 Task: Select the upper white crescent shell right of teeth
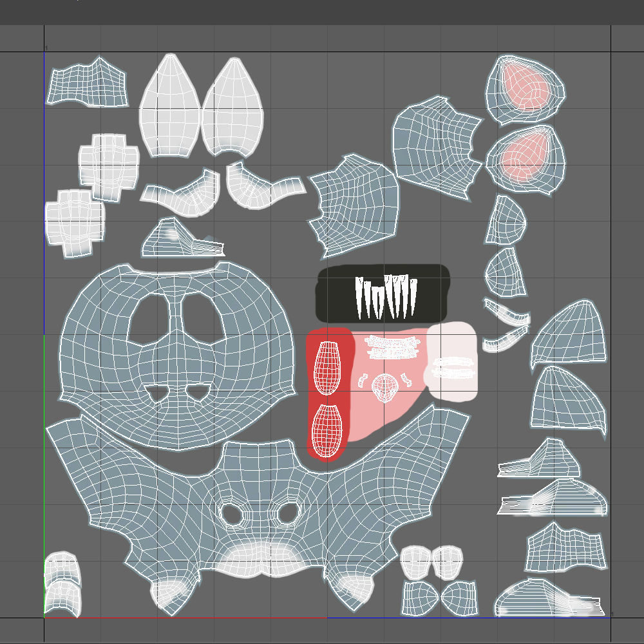point(506,312)
